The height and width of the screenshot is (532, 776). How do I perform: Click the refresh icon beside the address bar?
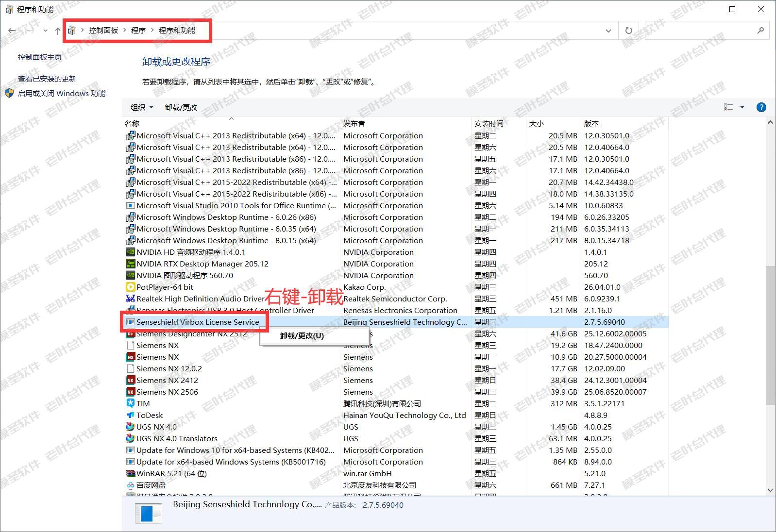tap(628, 31)
